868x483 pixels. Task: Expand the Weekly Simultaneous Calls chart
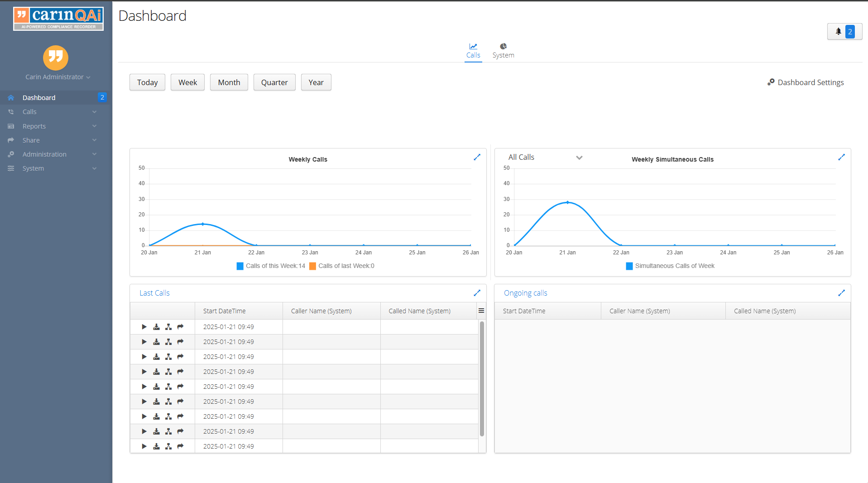click(x=841, y=157)
